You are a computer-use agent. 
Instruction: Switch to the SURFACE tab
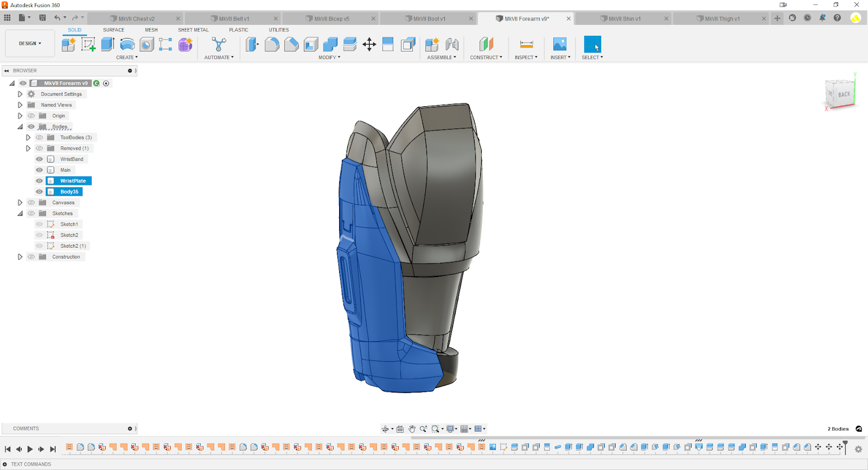(x=113, y=30)
